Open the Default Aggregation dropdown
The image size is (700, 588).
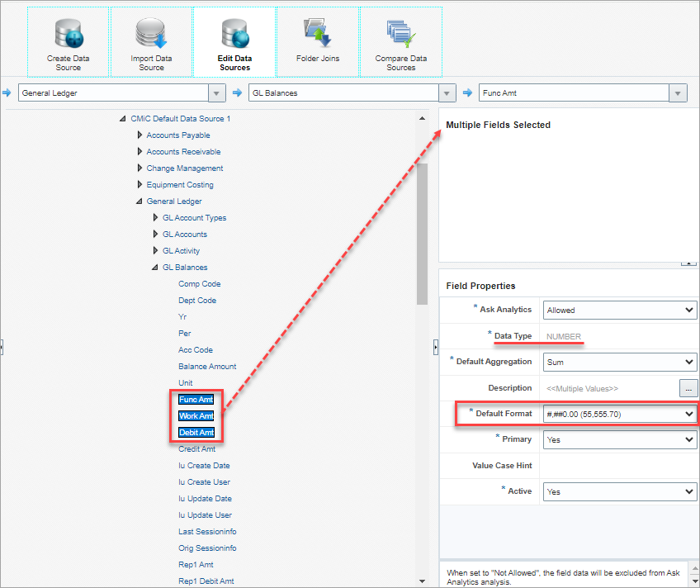620,362
